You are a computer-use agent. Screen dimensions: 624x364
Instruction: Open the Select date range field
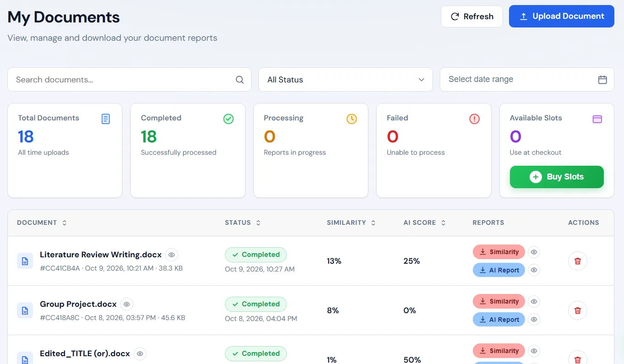point(527,80)
